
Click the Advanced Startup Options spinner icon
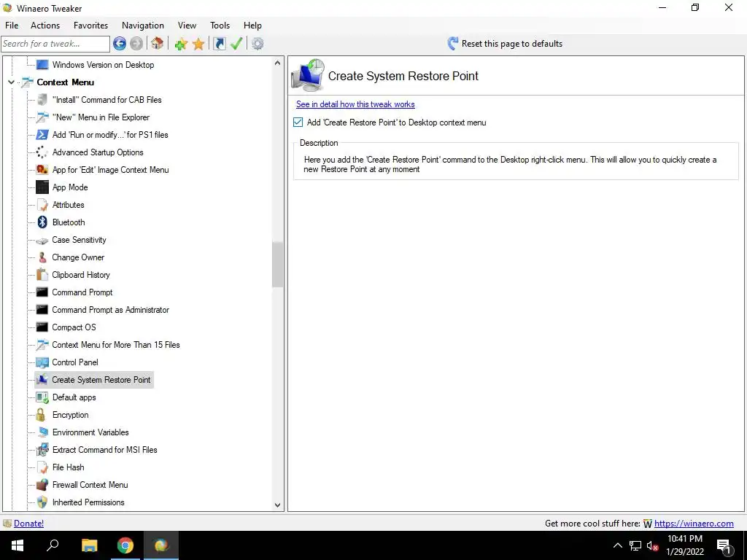(x=42, y=152)
